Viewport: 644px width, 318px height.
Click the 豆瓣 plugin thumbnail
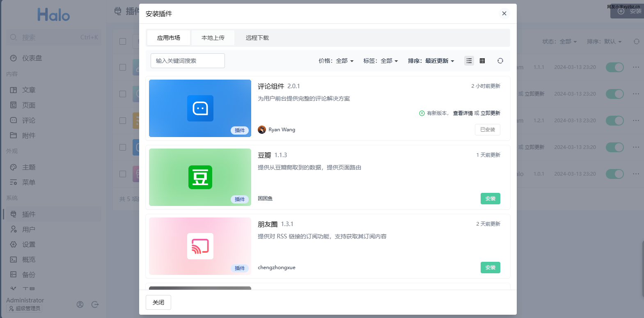[200, 177]
